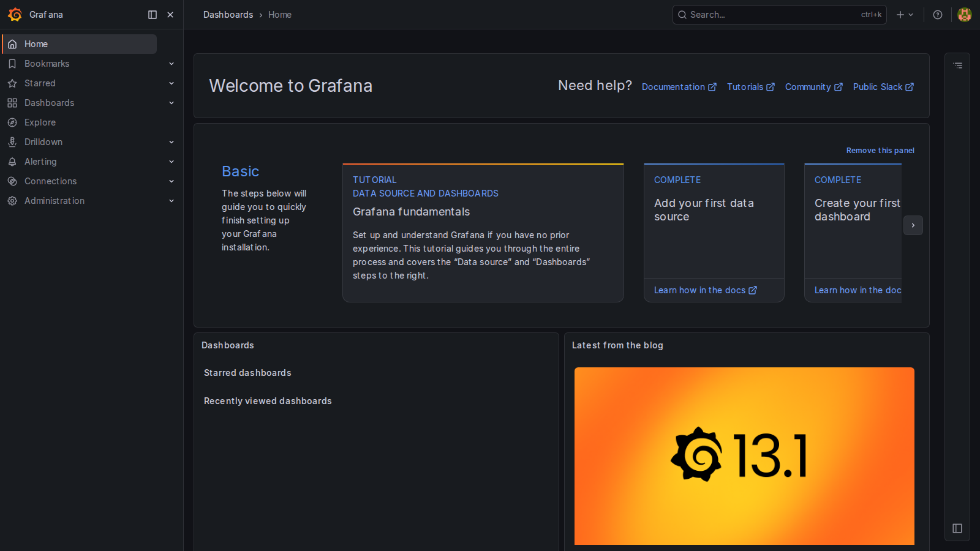The height and width of the screenshot is (551, 980).
Task: Expand the Administration section chevron
Action: click(171, 201)
